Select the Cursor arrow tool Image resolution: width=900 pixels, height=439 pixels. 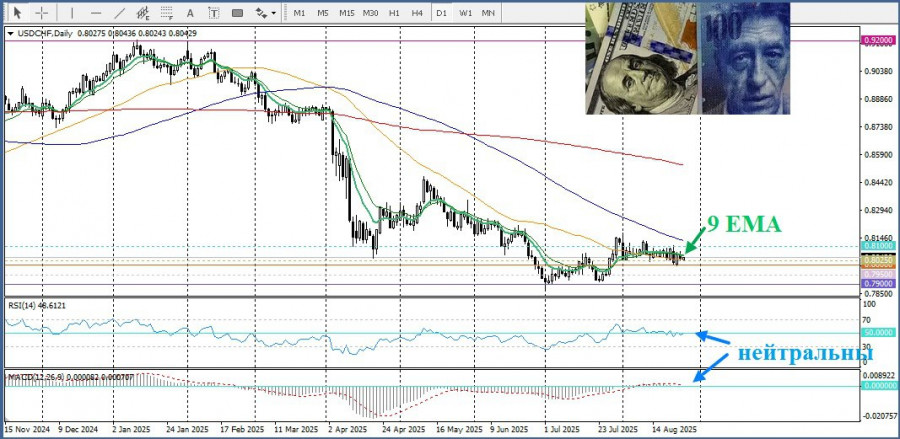click(x=18, y=13)
